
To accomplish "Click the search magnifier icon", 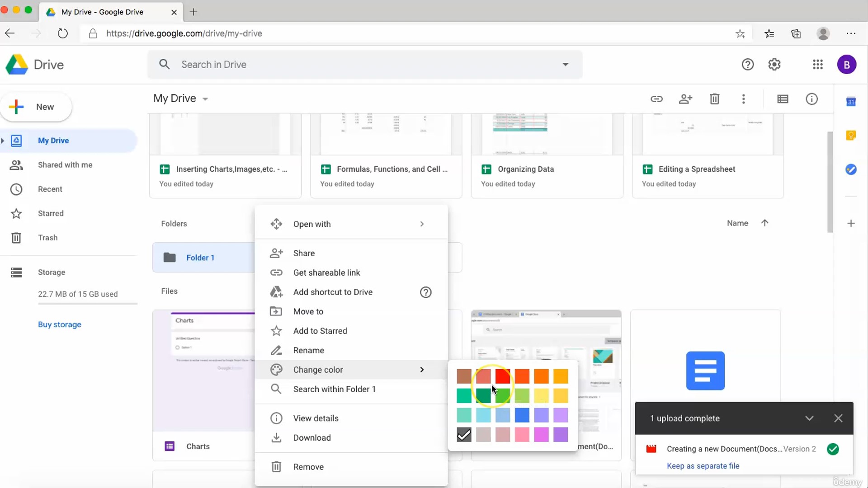I will [x=165, y=65].
